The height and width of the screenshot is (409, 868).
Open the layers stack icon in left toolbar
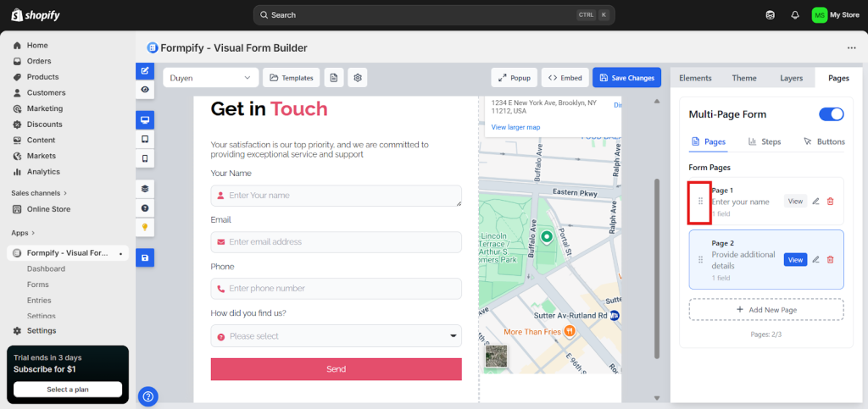[x=145, y=189]
